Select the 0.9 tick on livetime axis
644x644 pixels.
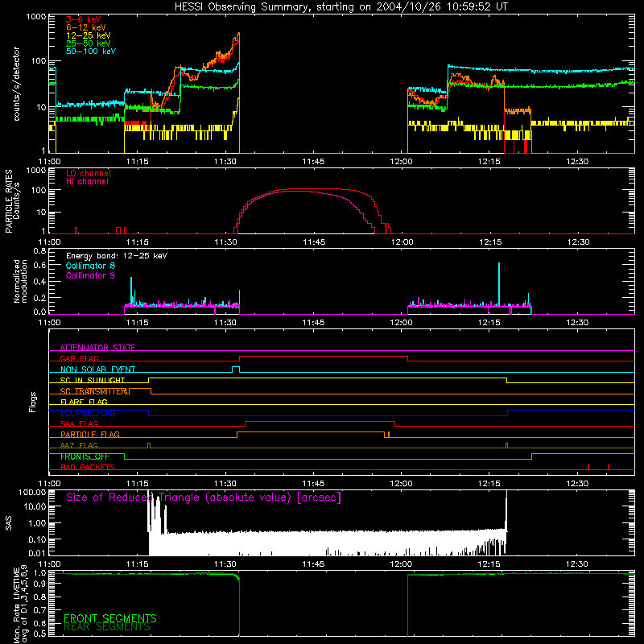click(39, 582)
